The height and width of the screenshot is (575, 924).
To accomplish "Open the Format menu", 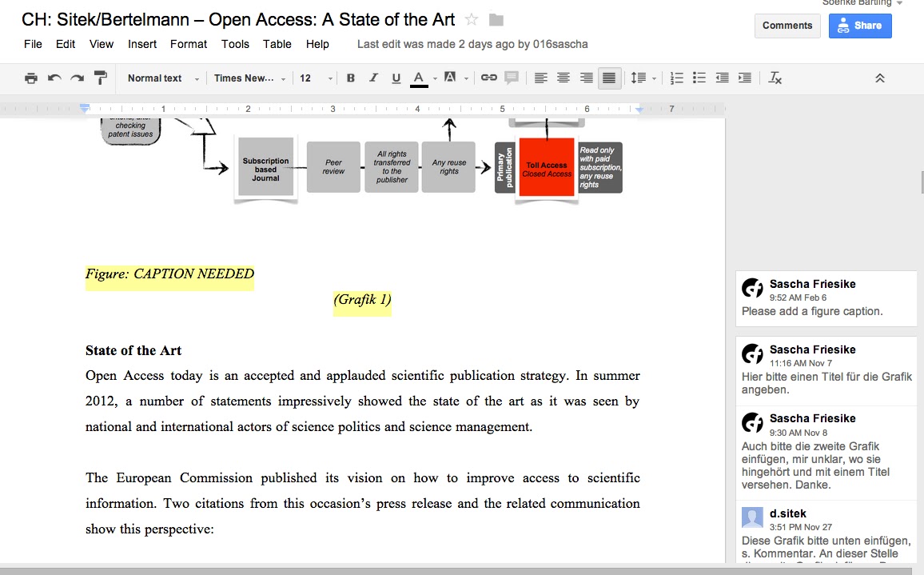I will point(189,44).
